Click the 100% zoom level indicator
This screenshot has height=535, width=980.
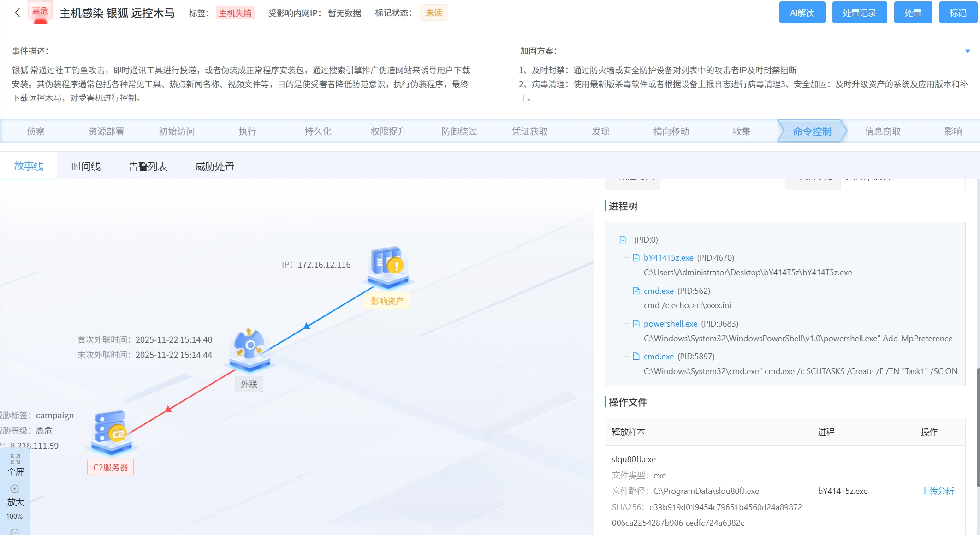pyautogui.click(x=15, y=517)
